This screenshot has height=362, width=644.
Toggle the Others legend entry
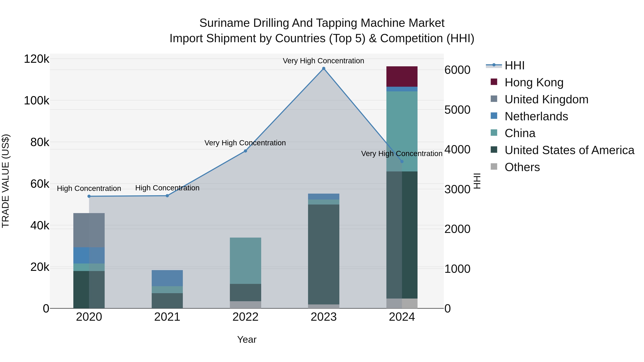coord(515,167)
